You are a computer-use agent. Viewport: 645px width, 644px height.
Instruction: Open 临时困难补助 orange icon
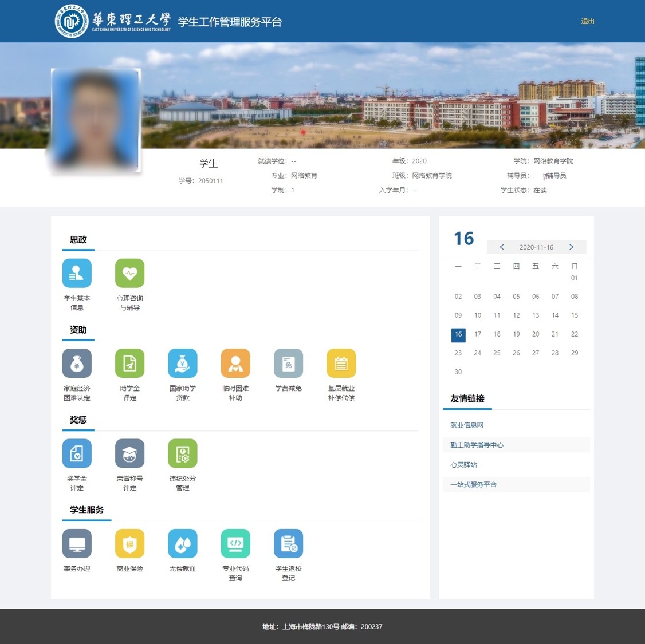tap(235, 363)
